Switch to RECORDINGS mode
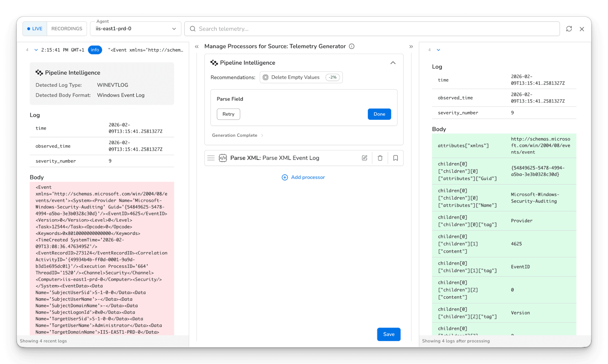 [x=67, y=29]
